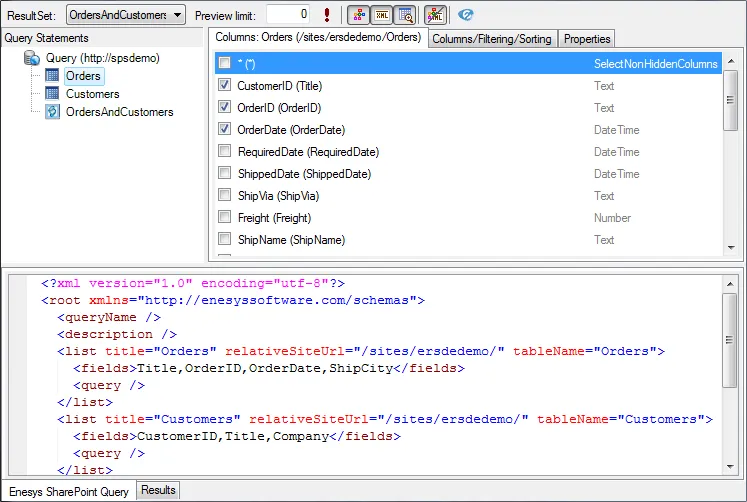Image resolution: width=747 pixels, height=502 pixels.
Task: Select the Orders list in query tree
Action: (x=83, y=76)
